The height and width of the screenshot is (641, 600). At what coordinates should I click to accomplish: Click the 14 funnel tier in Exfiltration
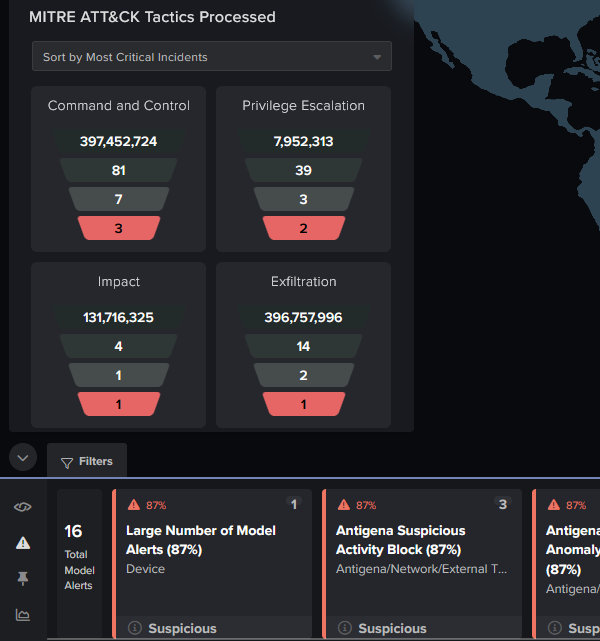[x=303, y=346]
